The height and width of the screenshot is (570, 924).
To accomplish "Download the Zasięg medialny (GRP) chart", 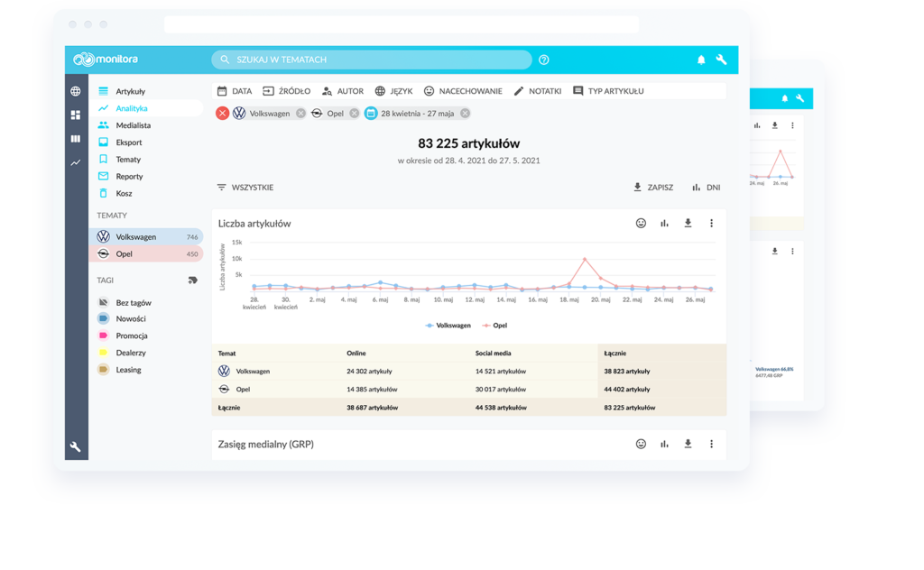I will pyautogui.click(x=688, y=444).
